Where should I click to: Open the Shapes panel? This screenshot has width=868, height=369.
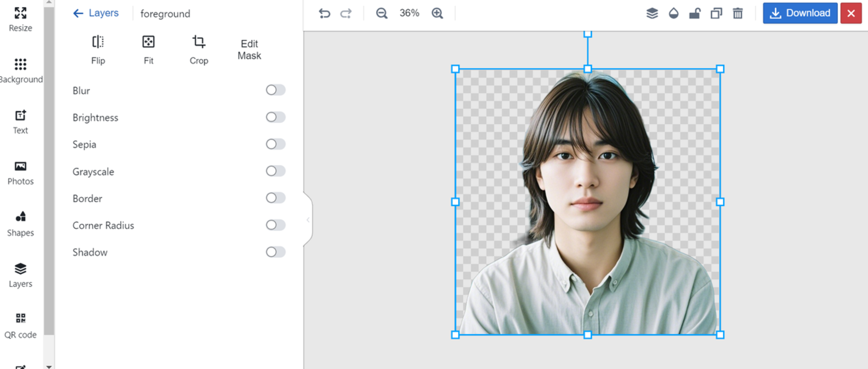tap(20, 223)
